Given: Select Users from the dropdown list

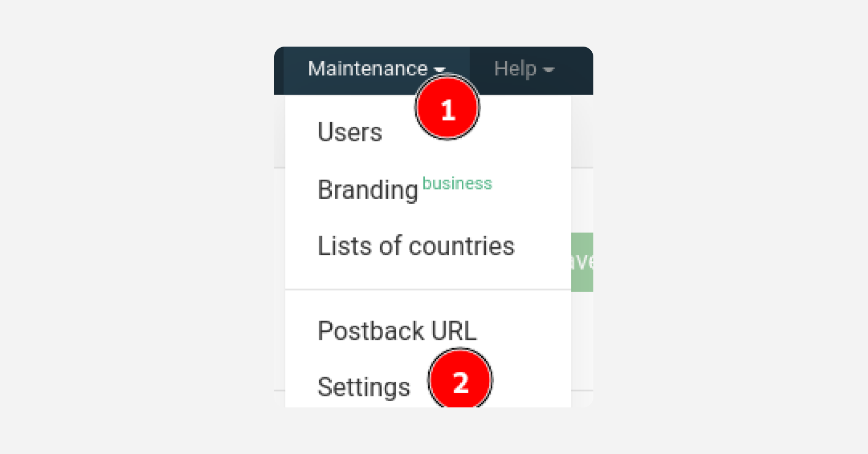Looking at the screenshot, I should (x=350, y=132).
